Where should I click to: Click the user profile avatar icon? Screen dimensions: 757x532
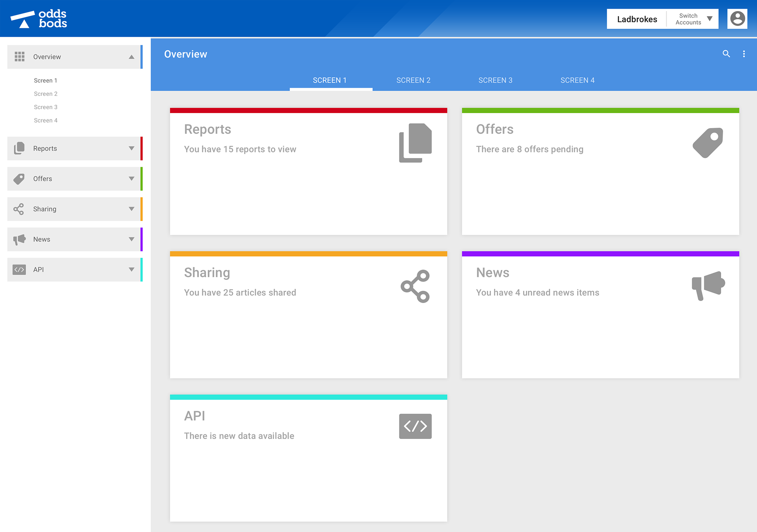[737, 19]
